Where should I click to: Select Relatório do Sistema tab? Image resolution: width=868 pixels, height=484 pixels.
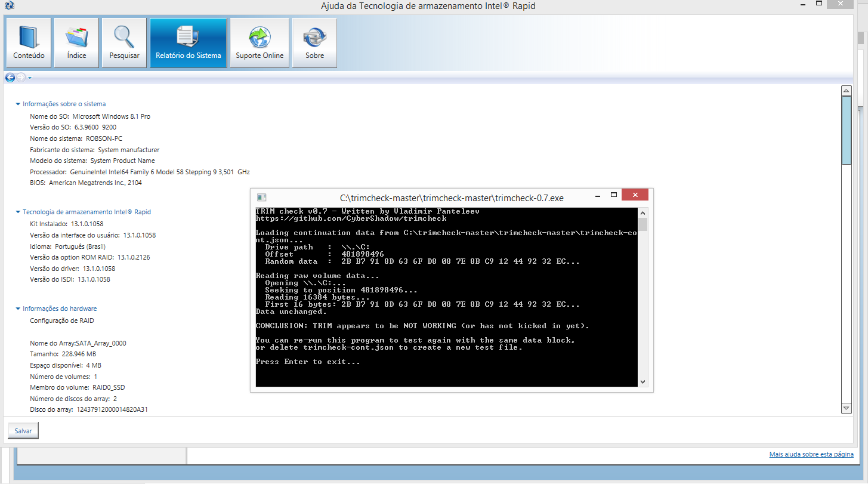pyautogui.click(x=189, y=42)
